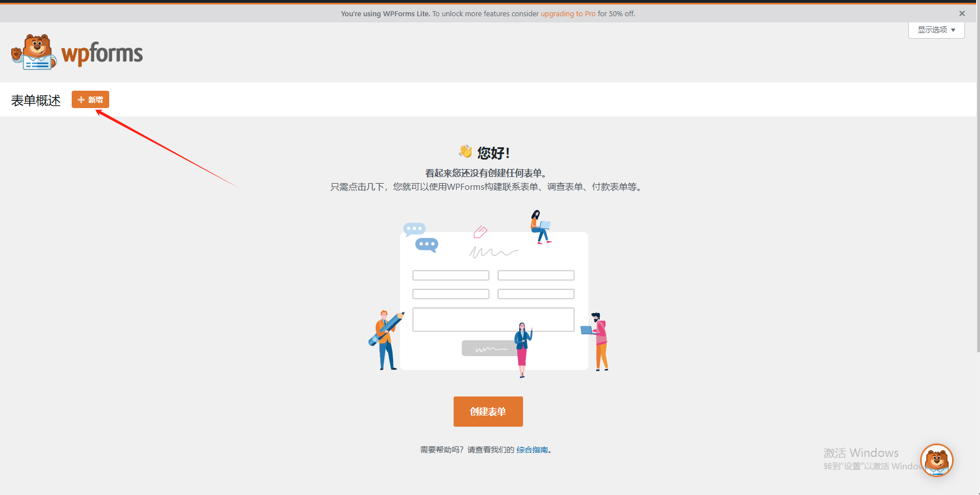This screenshot has width=980, height=495.
Task: Click the orange 新增 add-new button
Action: (90, 100)
